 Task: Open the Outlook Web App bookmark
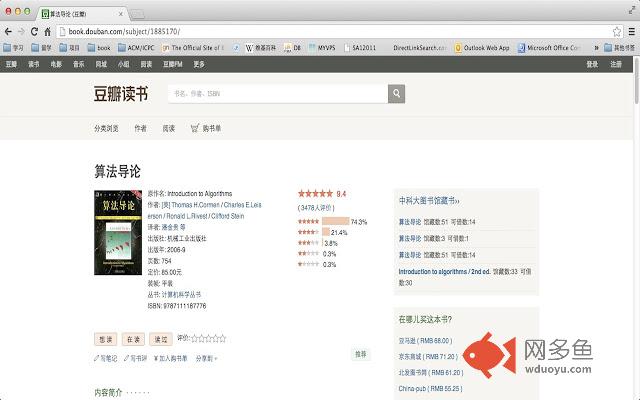(482, 48)
